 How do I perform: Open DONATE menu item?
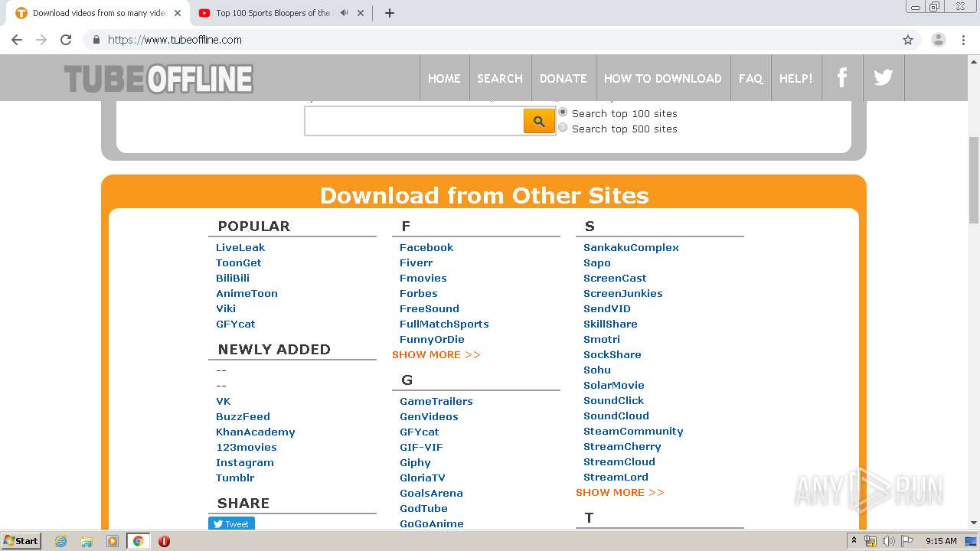tap(563, 78)
